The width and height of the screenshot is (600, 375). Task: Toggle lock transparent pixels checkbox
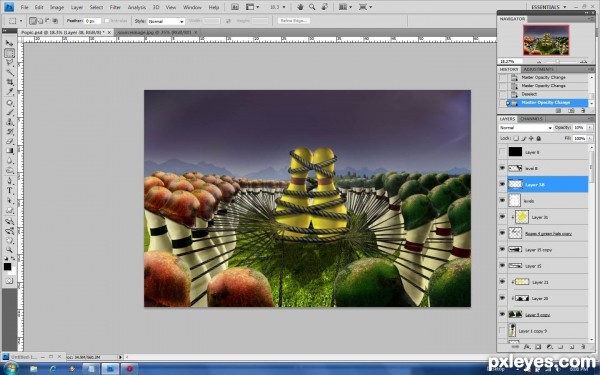click(x=516, y=138)
